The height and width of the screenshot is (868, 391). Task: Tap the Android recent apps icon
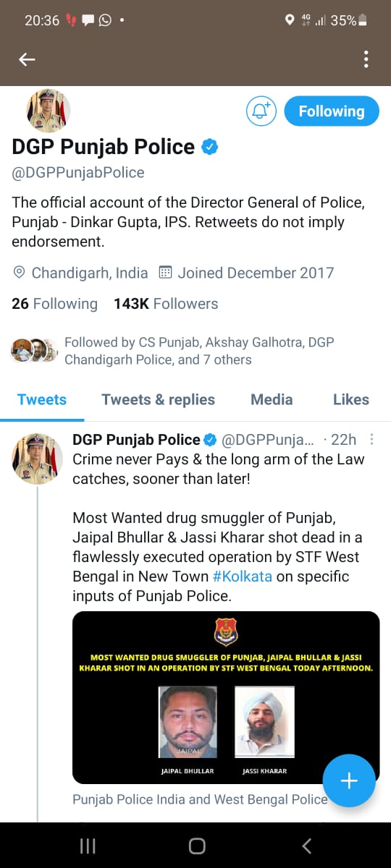(x=88, y=846)
